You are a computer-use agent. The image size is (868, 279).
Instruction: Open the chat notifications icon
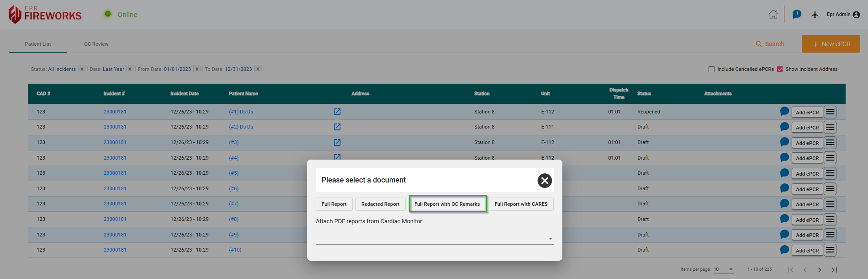[x=797, y=15]
